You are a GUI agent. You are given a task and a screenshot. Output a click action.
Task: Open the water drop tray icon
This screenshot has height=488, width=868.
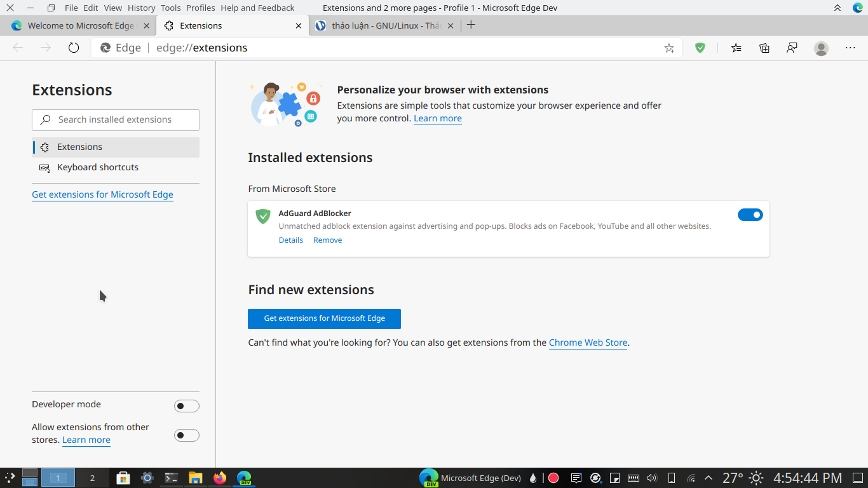[533, 478]
